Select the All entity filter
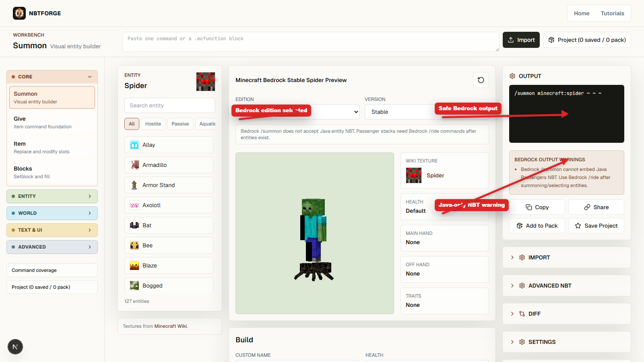 (x=132, y=124)
